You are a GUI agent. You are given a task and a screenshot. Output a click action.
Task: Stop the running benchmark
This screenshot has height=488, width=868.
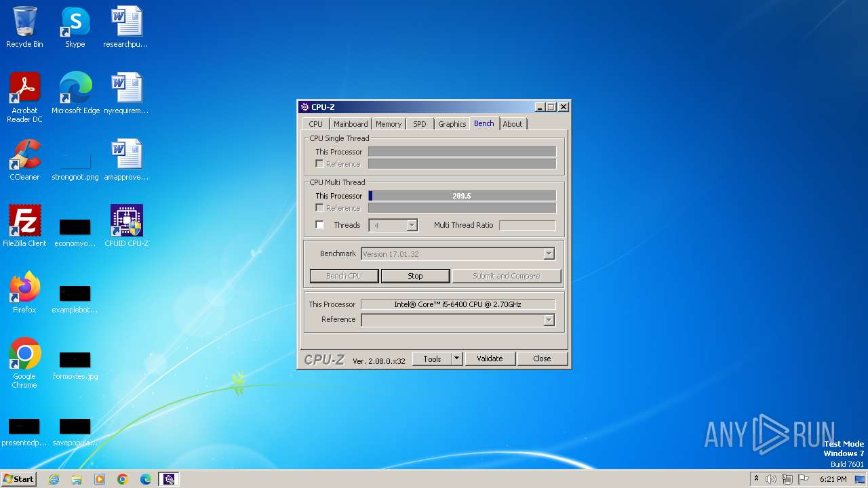415,276
